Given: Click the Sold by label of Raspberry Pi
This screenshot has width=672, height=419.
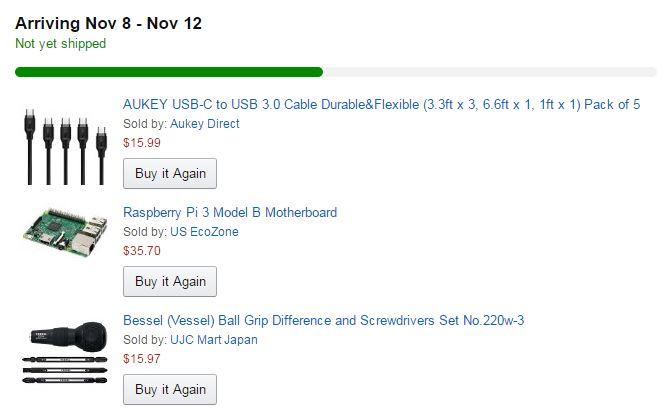Looking at the screenshot, I should [x=144, y=232].
